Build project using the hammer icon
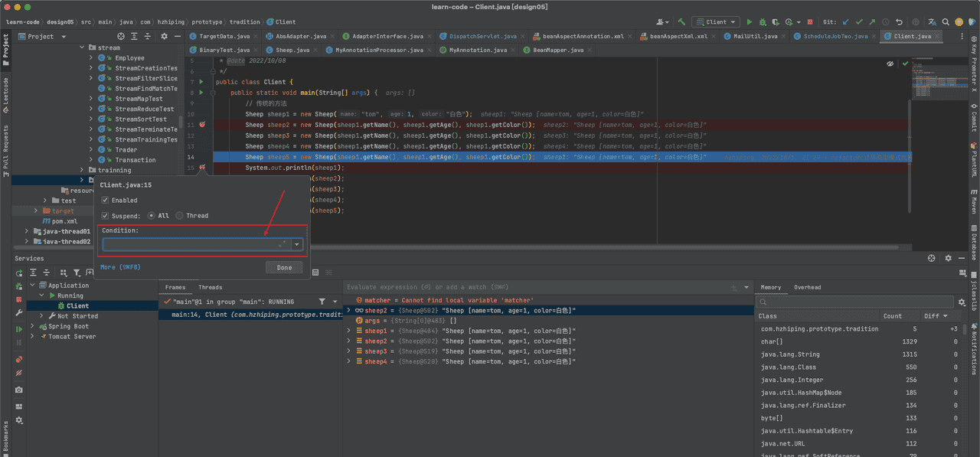The width and height of the screenshot is (980, 457). (x=681, y=22)
